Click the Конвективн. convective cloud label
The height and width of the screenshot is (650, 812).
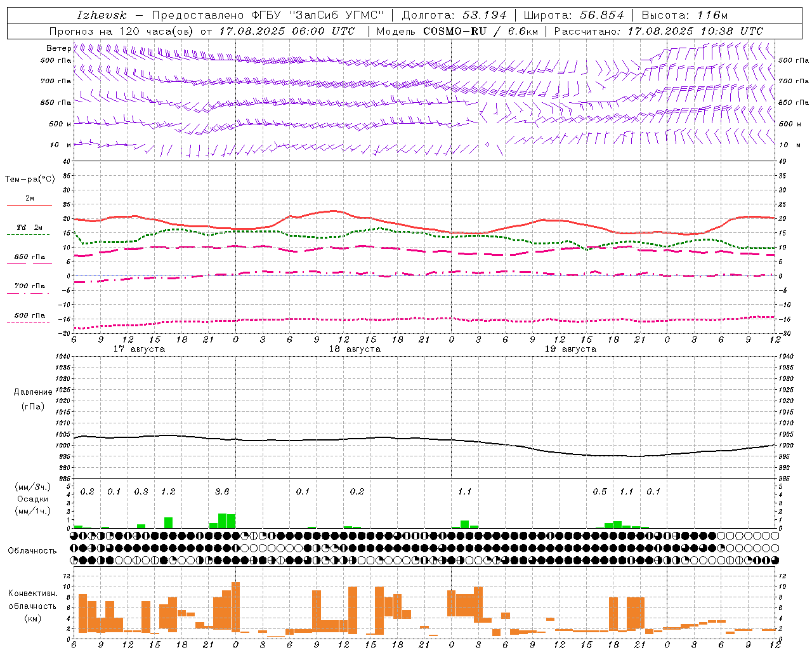(x=33, y=594)
